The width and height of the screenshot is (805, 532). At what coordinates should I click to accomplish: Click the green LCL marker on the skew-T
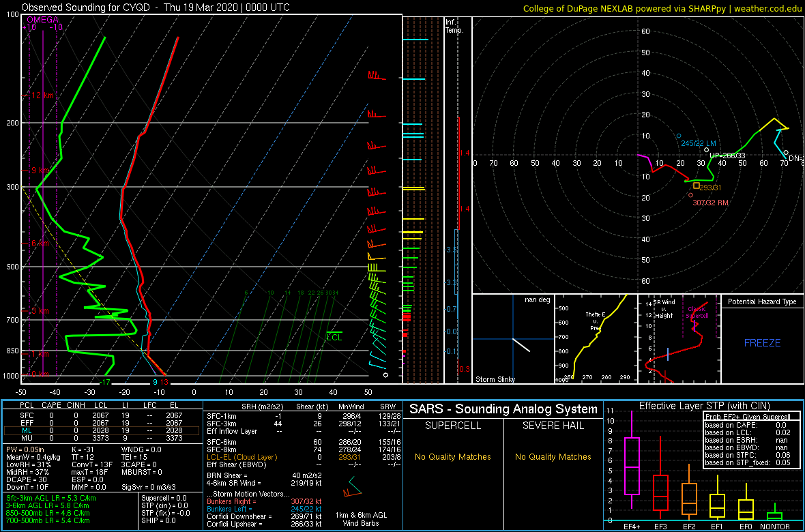click(x=334, y=337)
